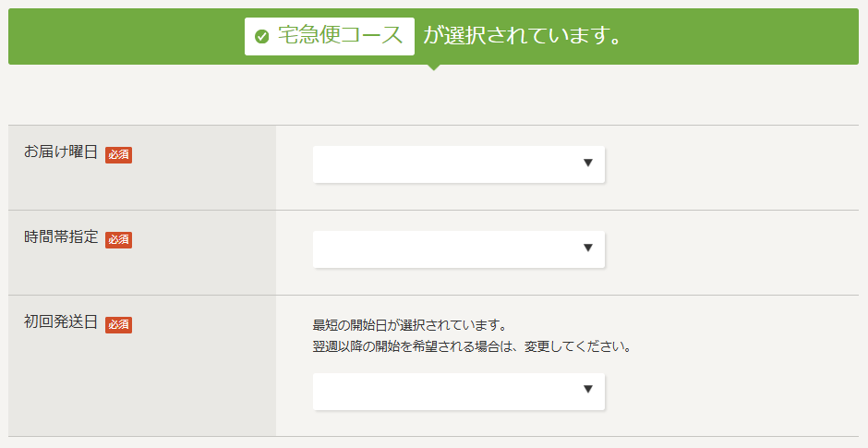Click the arrow in 時間帯指定 select box
Image resolution: width=868 pixels, height=448 pixels.
[588, 248]
